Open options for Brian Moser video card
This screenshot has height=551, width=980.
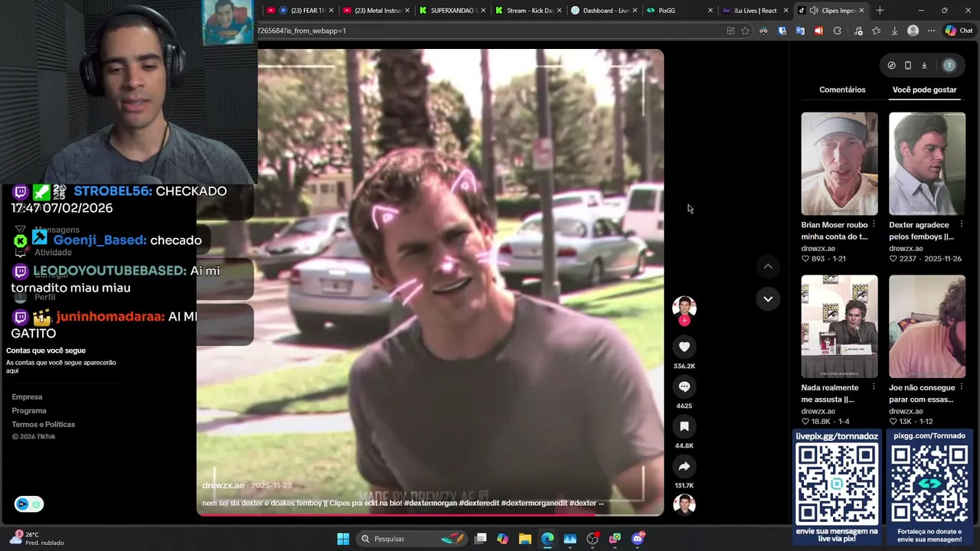[874, 225]
